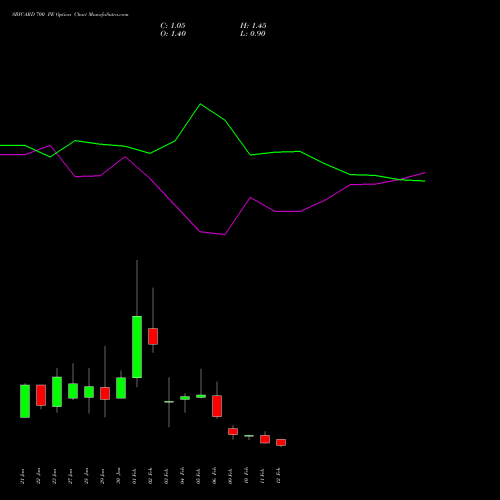Click the lowest trough of the magenta line
The width and height of the screenshot is (500, 500).
point(225,234)
